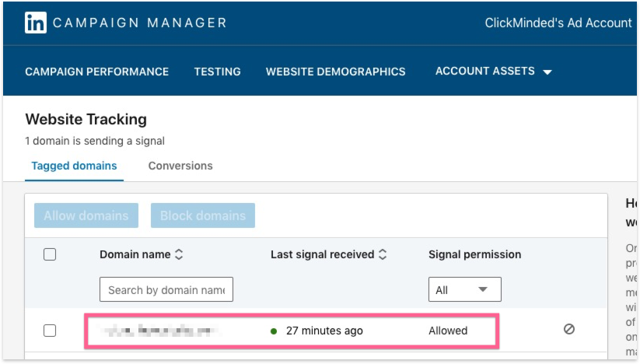Expand the Account Assets dropdown
640x364 pixels.
pyautogui.click(x=493, y=72)
